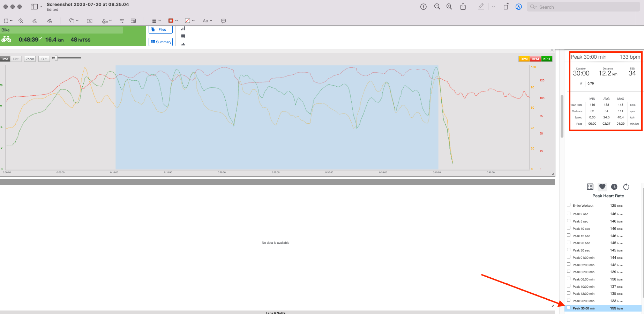The image size is (644, 314).
Task: Click the elevation mountain icon
Action: pyautogui.click(x=183, y=44)
